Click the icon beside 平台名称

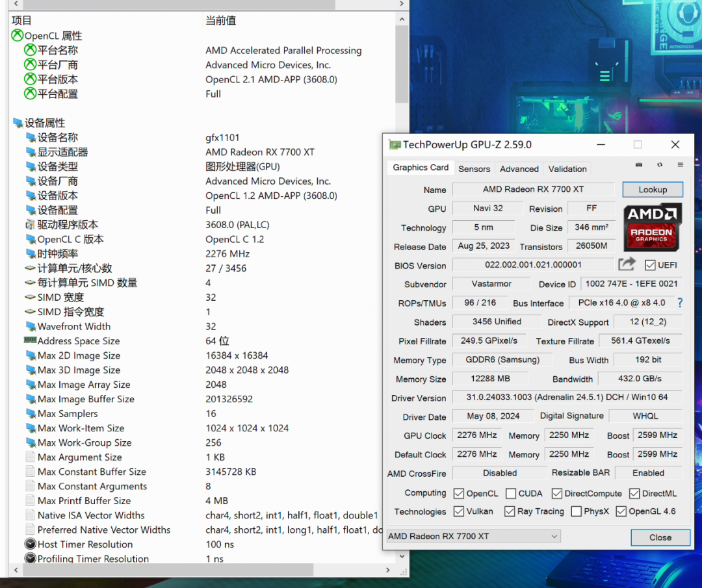click(30, 50)
